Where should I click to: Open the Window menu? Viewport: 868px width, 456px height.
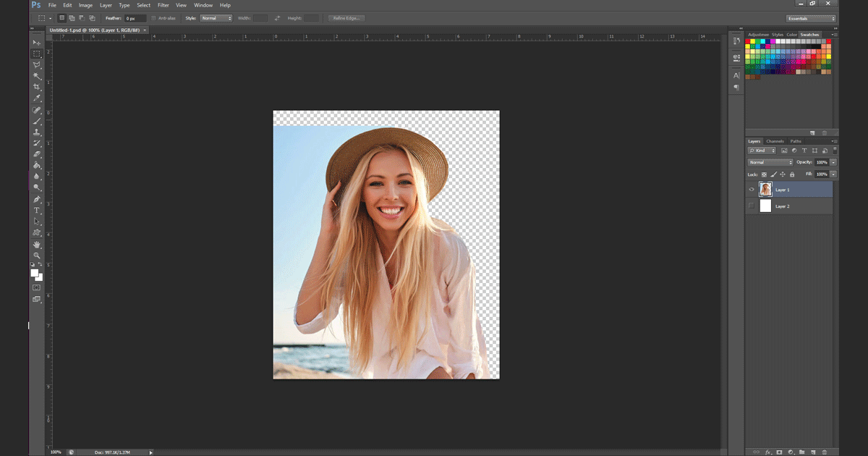click(203, 5)
